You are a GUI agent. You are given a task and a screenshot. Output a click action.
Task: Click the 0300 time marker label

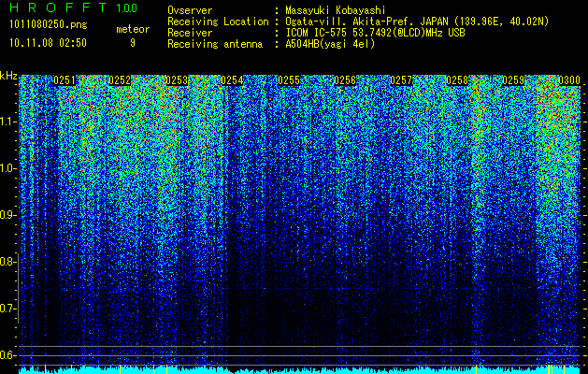click(x=569, y=80)
